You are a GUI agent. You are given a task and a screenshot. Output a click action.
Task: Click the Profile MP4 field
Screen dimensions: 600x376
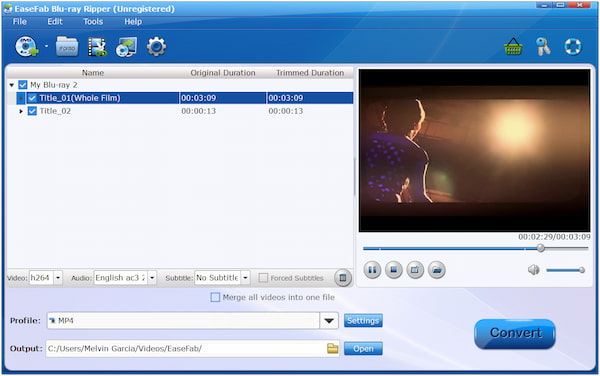[x=183, y=321]
